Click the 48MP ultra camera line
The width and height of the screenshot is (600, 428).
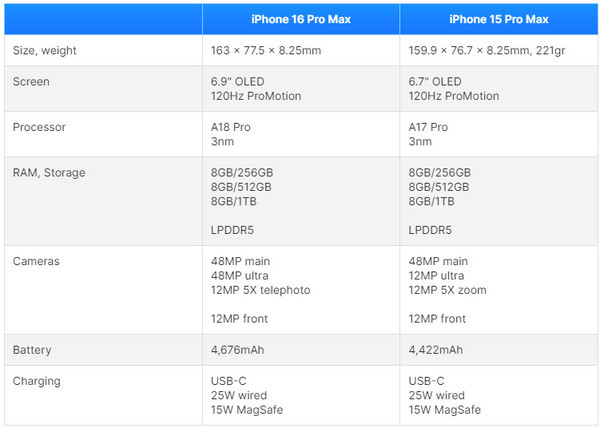tap(242, 275)
